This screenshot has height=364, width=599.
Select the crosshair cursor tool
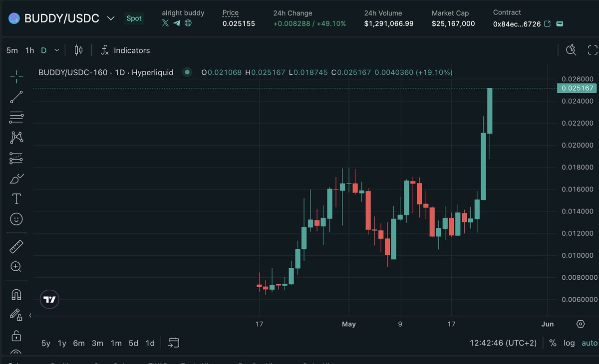point(16,76)
